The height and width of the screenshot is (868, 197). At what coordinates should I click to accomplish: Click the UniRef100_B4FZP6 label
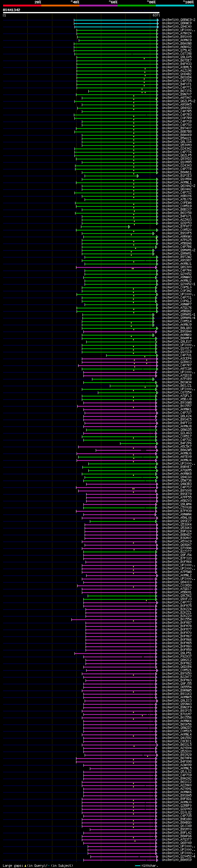pyautogui.click(x=176, y=443)
